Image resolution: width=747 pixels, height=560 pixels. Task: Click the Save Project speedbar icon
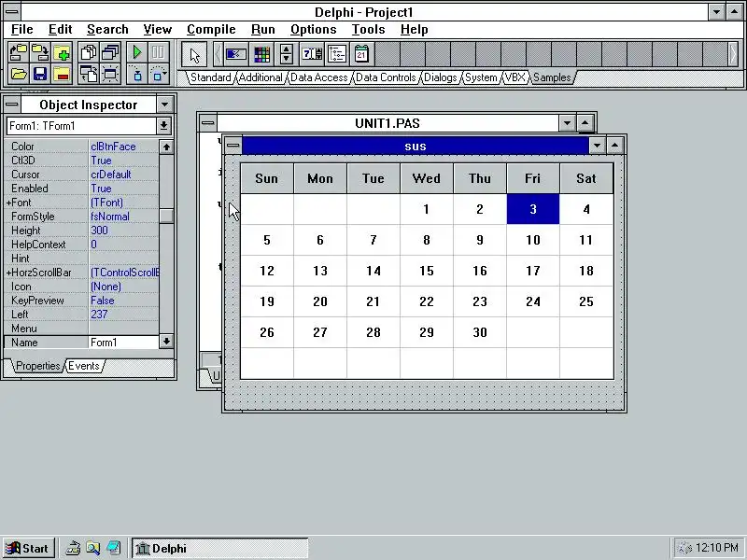tap(40, 53)
